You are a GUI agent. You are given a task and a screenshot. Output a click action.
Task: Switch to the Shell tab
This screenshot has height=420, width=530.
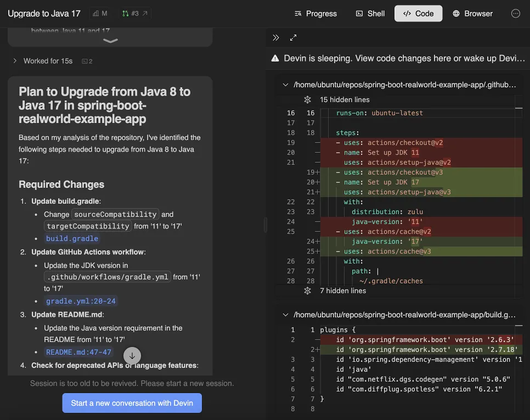tap(370, 14)
